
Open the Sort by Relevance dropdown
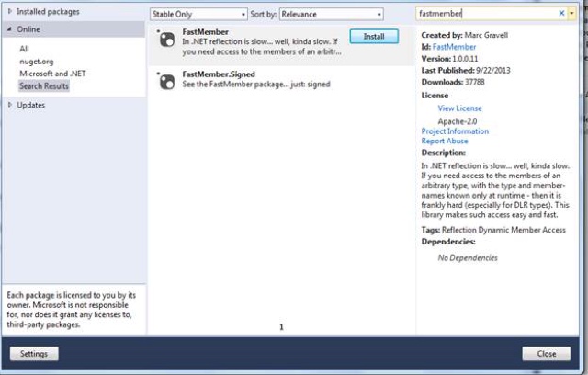[331, 15]
